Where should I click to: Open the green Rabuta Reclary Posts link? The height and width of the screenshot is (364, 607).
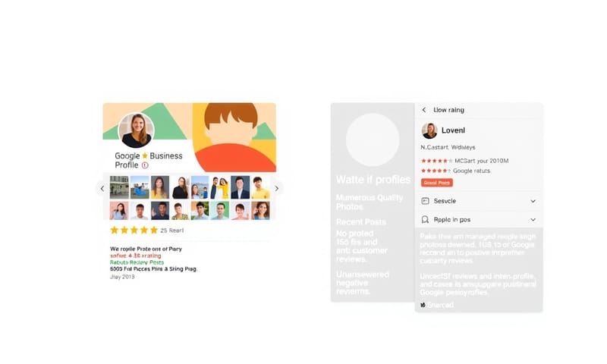[x=137, y=262]
